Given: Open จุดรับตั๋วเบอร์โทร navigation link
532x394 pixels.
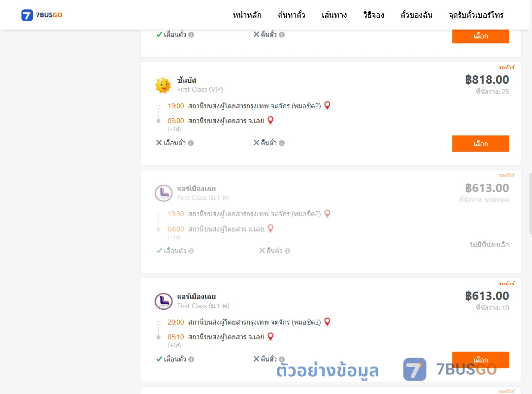Looking at the screenshot, I should pos(476,15).
